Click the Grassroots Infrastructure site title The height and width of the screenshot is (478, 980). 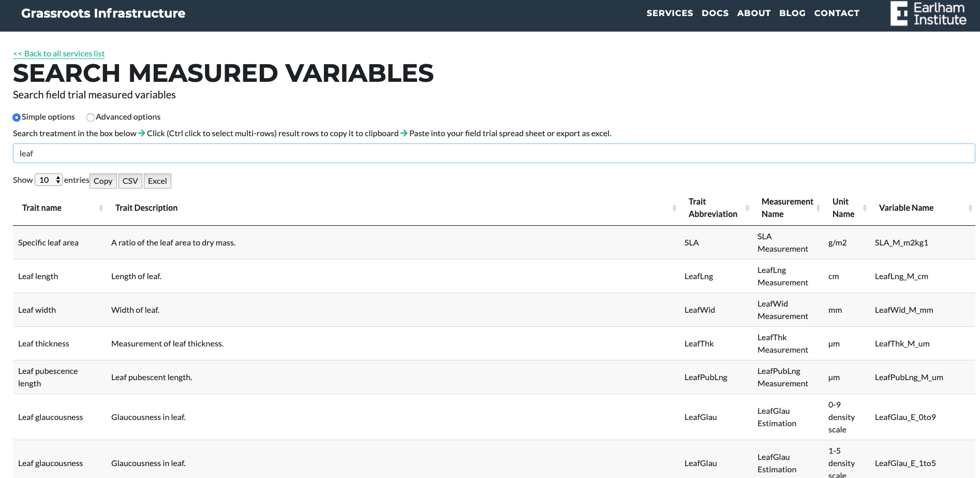click(x=103, y=13)
